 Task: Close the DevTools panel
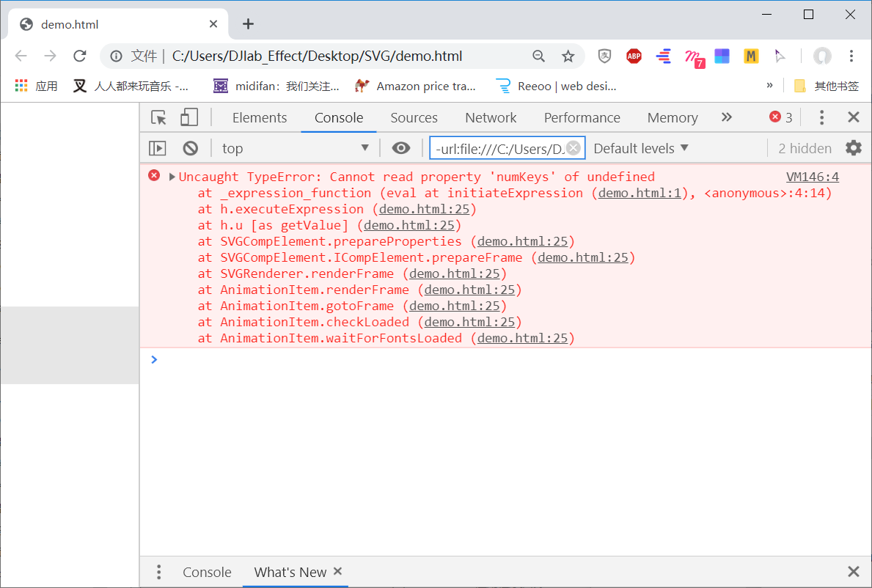[x=853, y=117]
